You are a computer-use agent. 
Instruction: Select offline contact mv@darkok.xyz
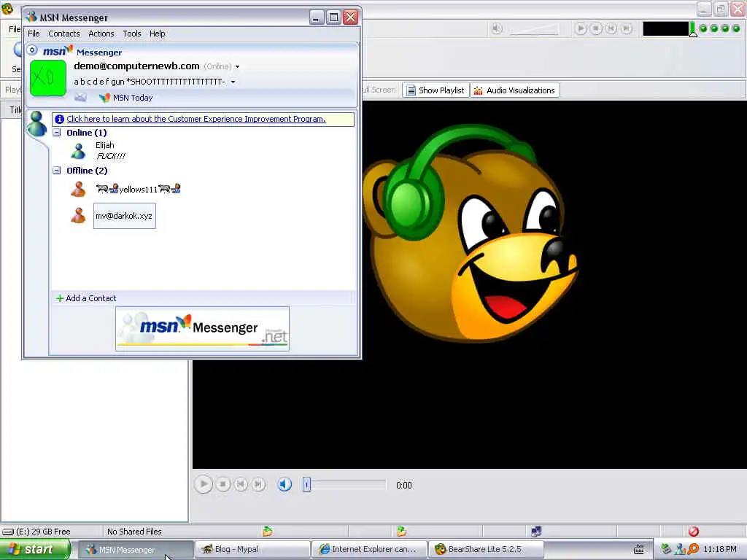click(124, 216)
